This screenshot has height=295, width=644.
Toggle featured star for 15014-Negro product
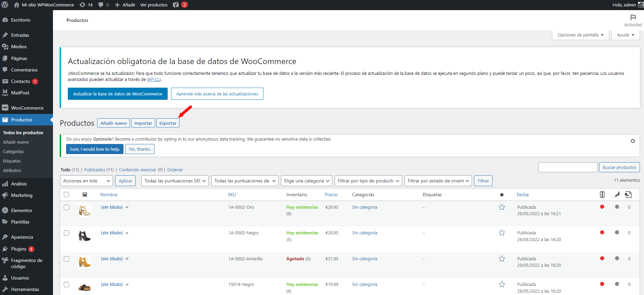tap(502, 284)
